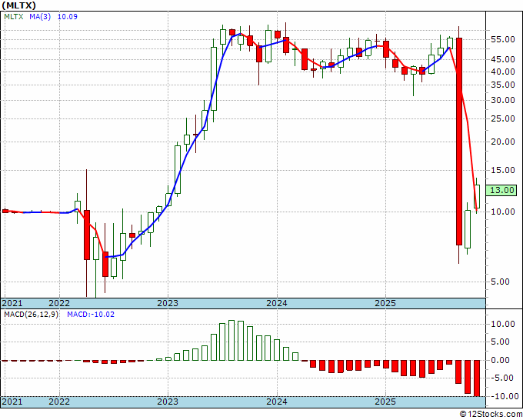This screenshot has height=420, width=523.
Task: Click the MA(3) indicator label
Action: tap(40, 17)
